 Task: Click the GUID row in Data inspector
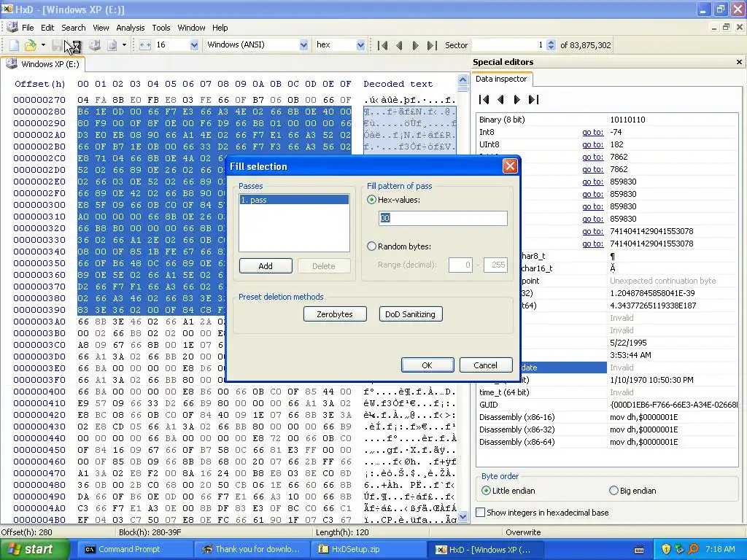coord(608,405)
